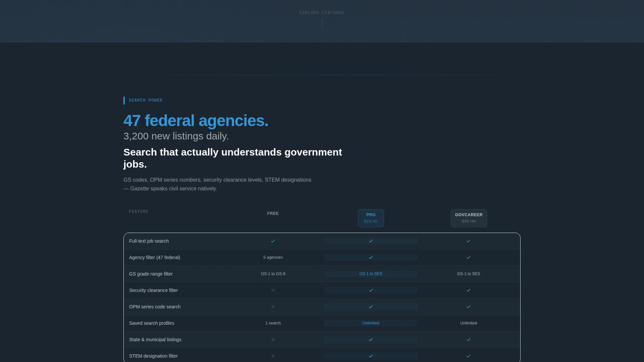Click the '3,200 new listings daily.' subheading
644x362 pixels.
176,136
